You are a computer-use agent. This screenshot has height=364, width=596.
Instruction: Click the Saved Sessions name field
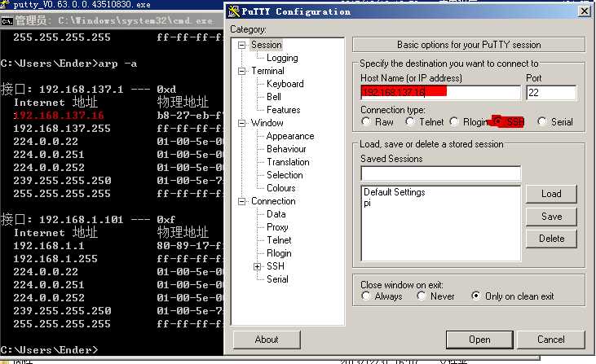click(x=440, y=173)
